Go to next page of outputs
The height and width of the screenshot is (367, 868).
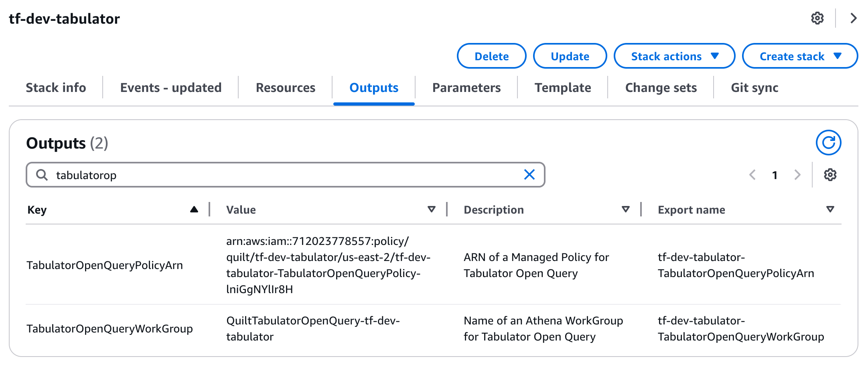point(797,175)
